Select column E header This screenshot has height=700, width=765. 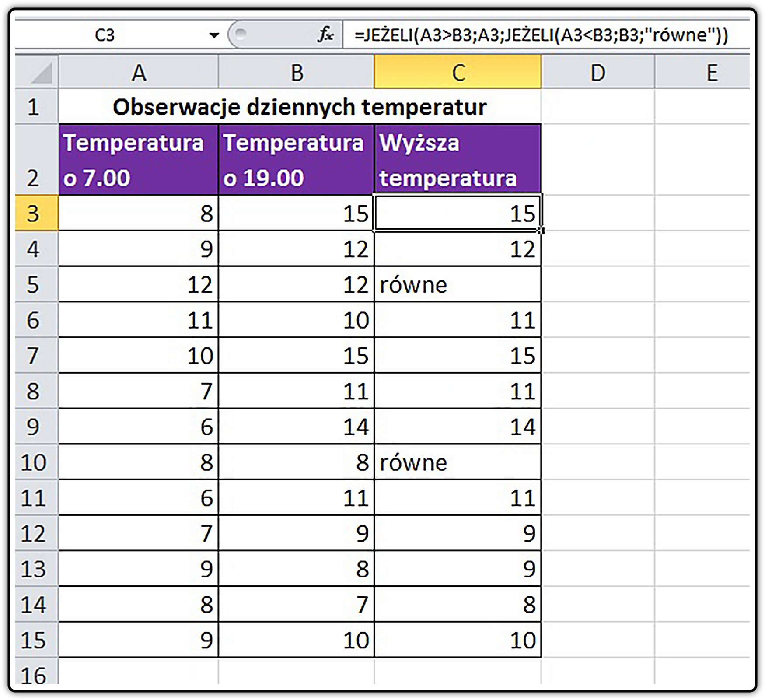tap(702, 72)
